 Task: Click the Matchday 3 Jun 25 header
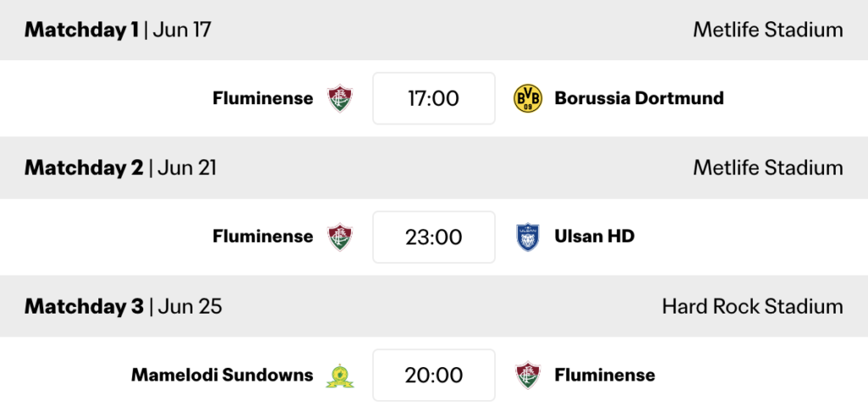tap(123, 306)
